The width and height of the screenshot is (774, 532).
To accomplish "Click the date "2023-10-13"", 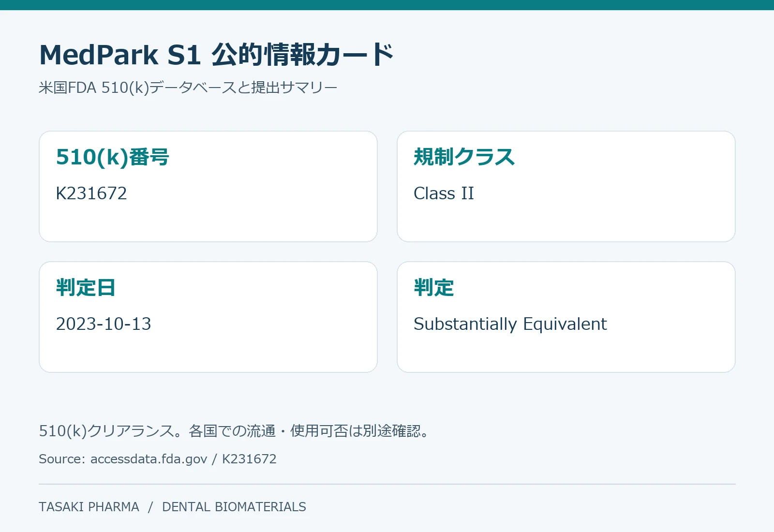I will pos(104,324).
